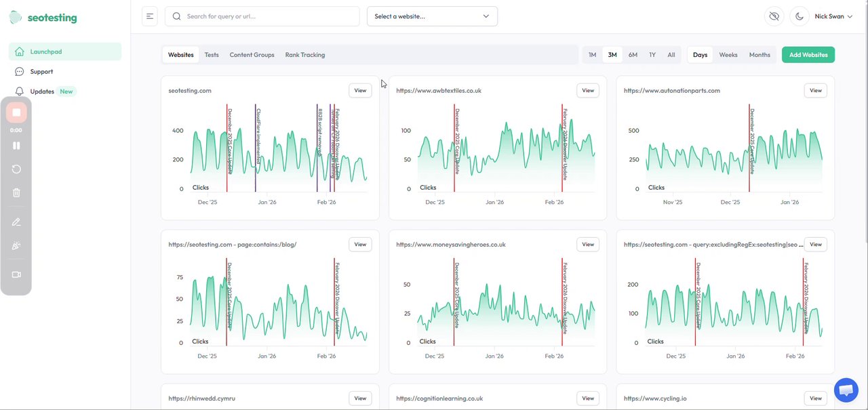The height and width of the screenshot is (410, 868).
Task: View the seotesting.com blog pages card
Action: tap(360, 245)
